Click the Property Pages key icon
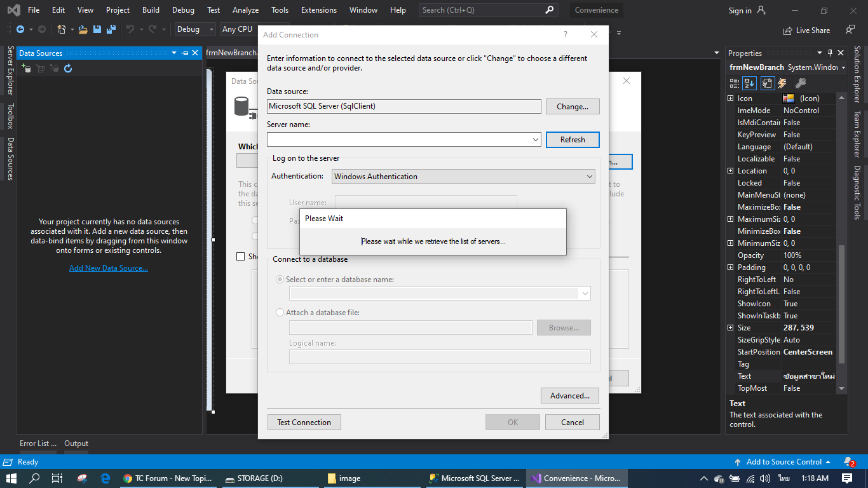 click(800, 83)
